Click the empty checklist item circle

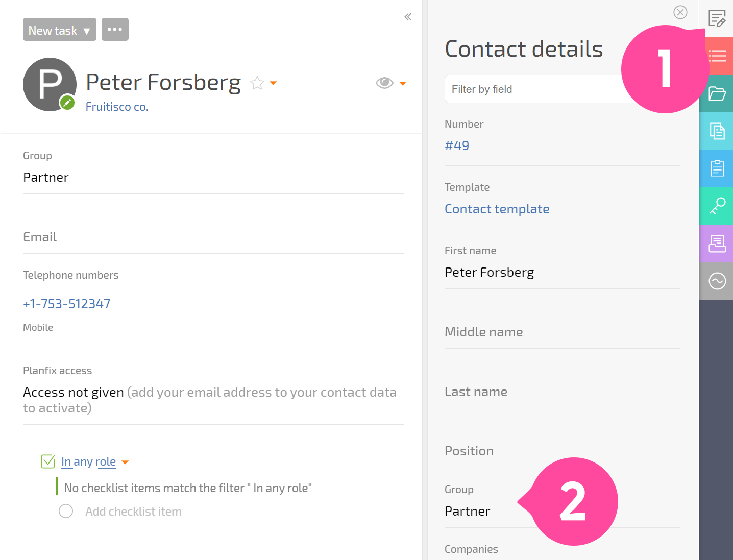point(66,511)
